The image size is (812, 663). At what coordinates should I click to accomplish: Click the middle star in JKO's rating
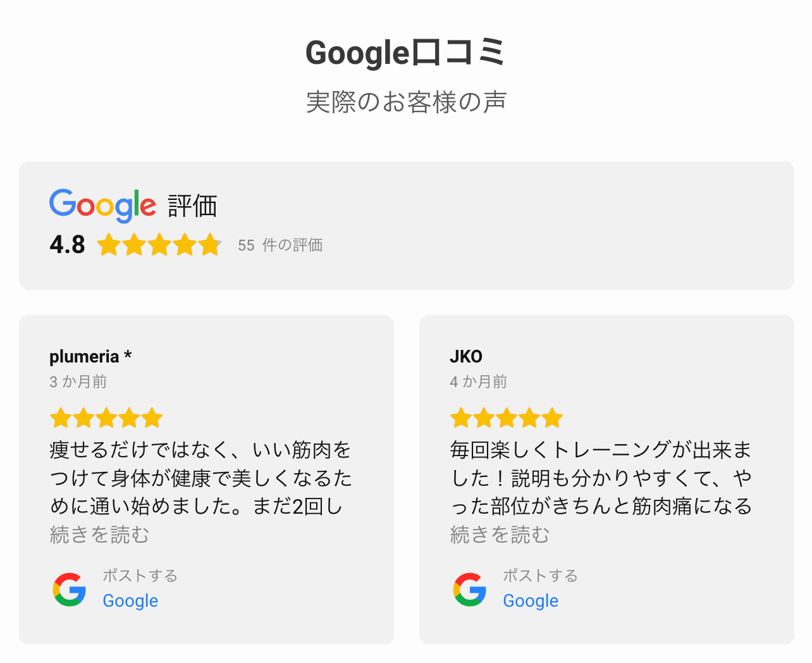(507, 418)
